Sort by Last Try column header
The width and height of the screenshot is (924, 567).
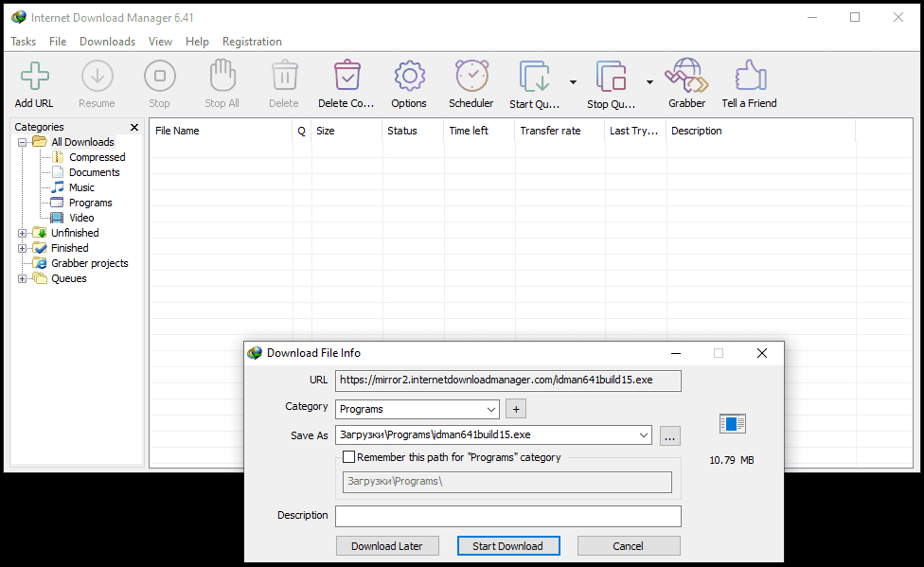pos(636,131)
